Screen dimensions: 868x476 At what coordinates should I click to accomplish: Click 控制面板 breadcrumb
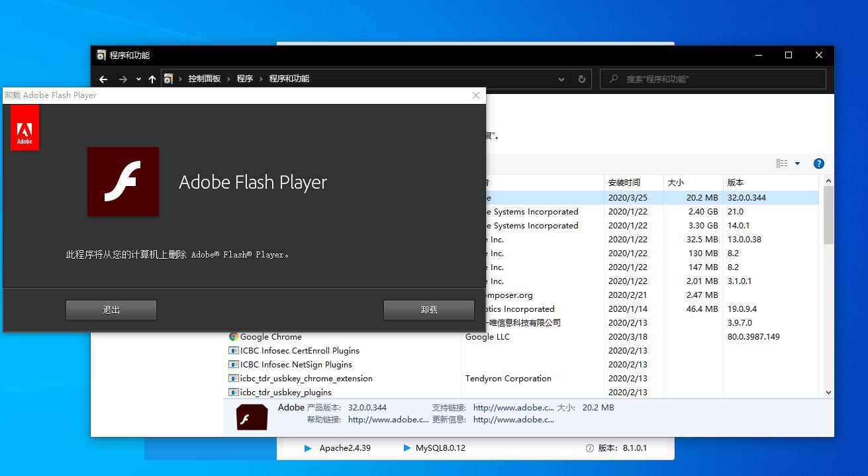(x=205, y=78)
